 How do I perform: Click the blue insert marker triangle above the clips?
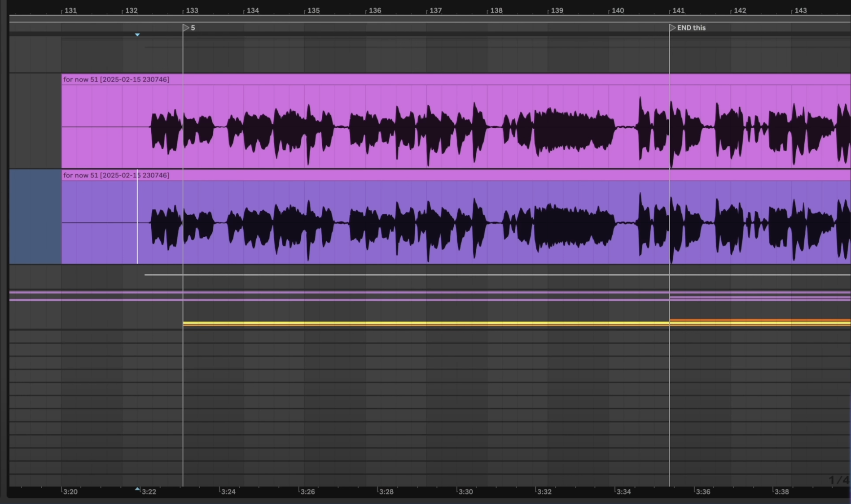point(137,34)
